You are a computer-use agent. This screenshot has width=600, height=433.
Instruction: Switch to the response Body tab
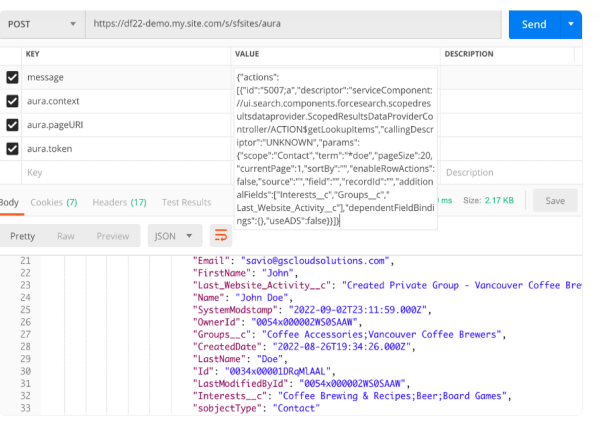pos(8,202)
